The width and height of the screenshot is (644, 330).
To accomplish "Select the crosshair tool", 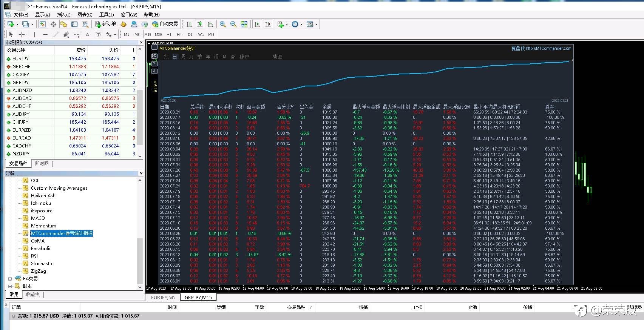I will (x=22, y=34).
